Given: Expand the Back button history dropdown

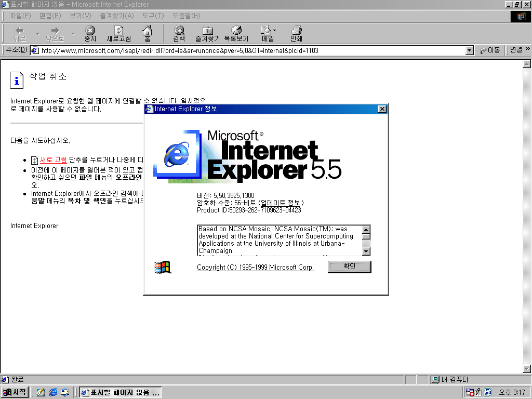Looking at the screenshot, I should click(x=37, y=34).
